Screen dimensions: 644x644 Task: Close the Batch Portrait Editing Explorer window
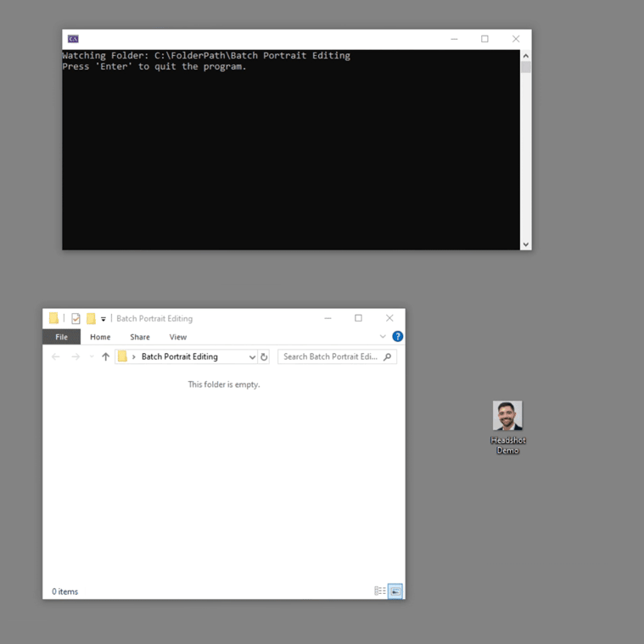tap(389, 318)
